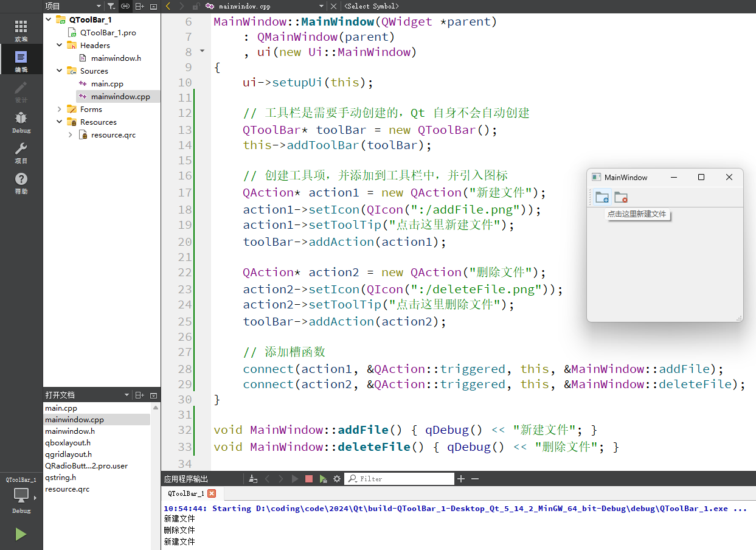Click the project tree filter funnel icon
The image size is (756, 550).
click(111, 6)
